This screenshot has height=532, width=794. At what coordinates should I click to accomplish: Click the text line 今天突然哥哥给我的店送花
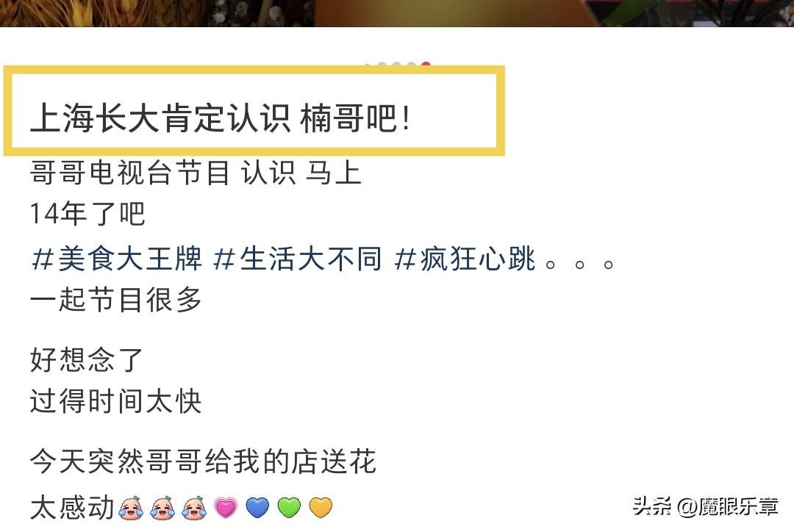coord(203,461)
